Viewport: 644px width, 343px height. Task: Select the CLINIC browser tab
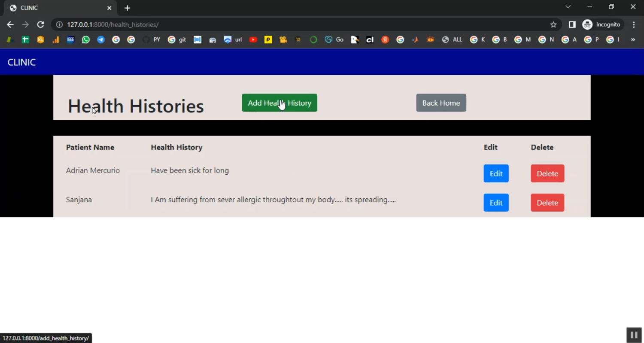pos(60,8)
